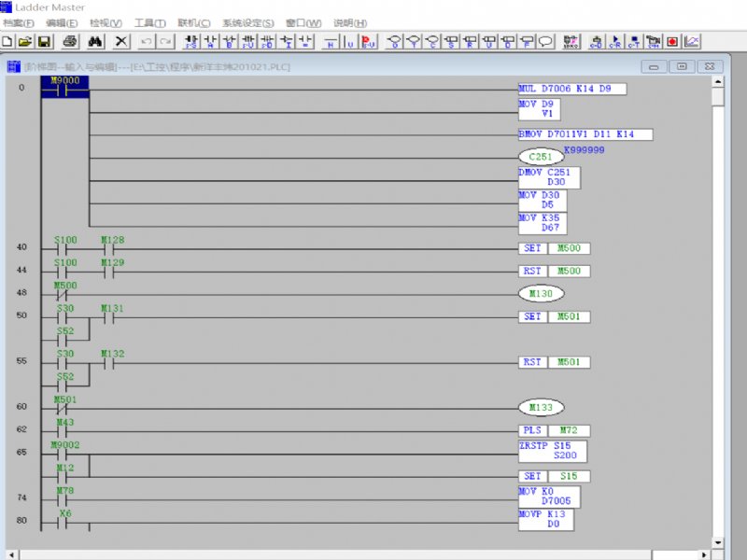Click the New file icon
This screenshot has width=747, height=560.
(7, 41)
